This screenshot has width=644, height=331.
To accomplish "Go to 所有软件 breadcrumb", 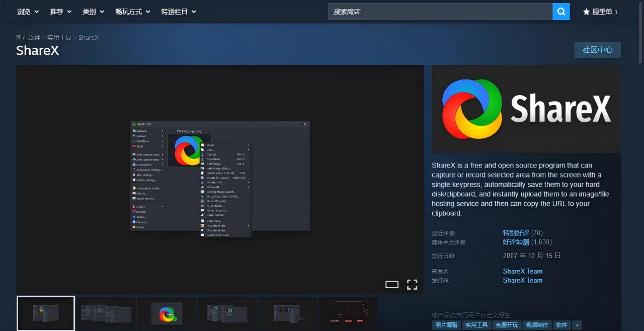I will [28, 38].
